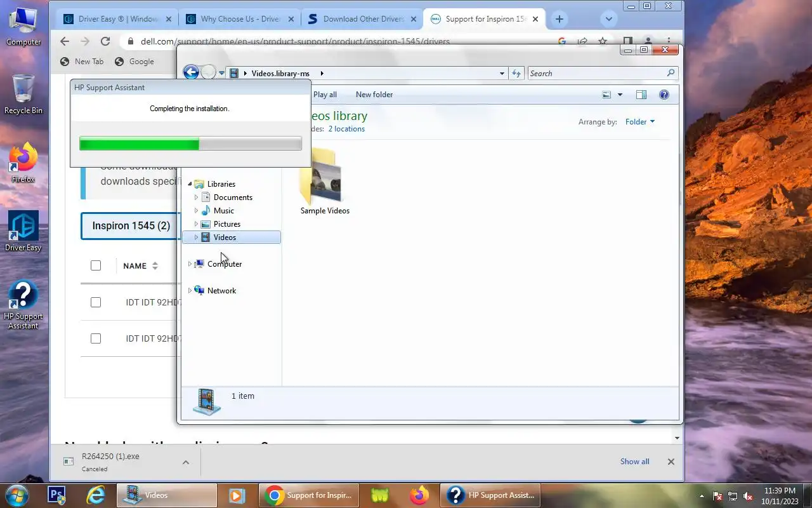Open Chrome's three-dot menu
This screenshot has height=508, width=812.
click(x=668, y=41)
